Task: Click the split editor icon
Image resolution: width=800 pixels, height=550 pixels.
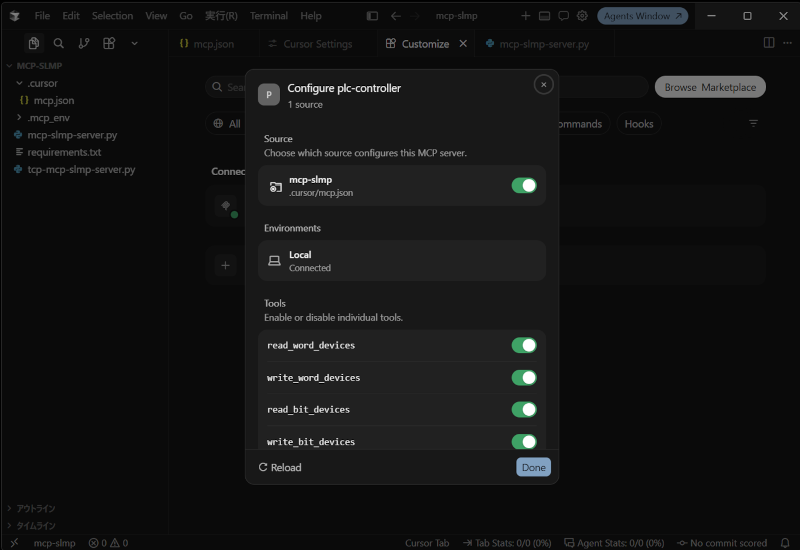Action: (x=769, y=43)
